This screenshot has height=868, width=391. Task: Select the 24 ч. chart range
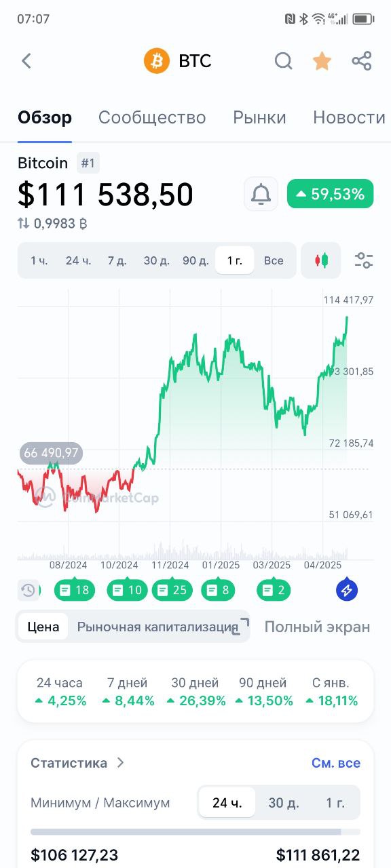pos(78,260)
